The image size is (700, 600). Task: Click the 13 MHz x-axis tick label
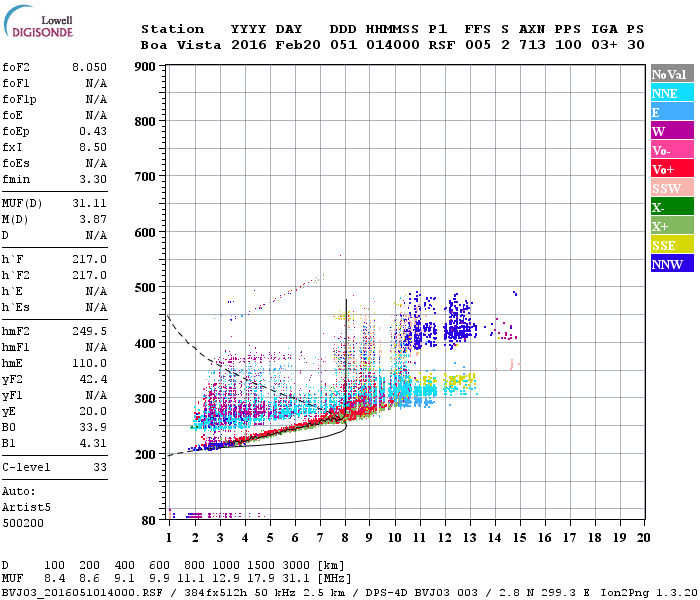click(x=469, y=538)
